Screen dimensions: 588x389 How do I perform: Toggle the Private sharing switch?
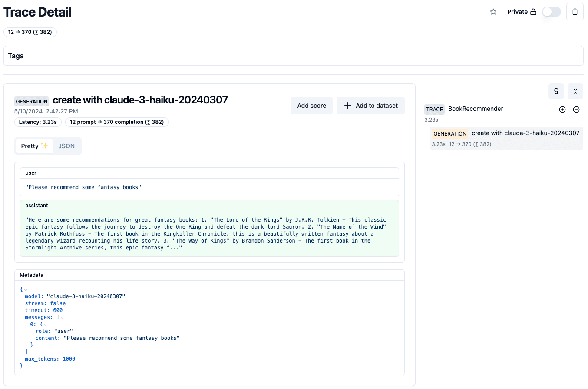(x=551, y=12)
